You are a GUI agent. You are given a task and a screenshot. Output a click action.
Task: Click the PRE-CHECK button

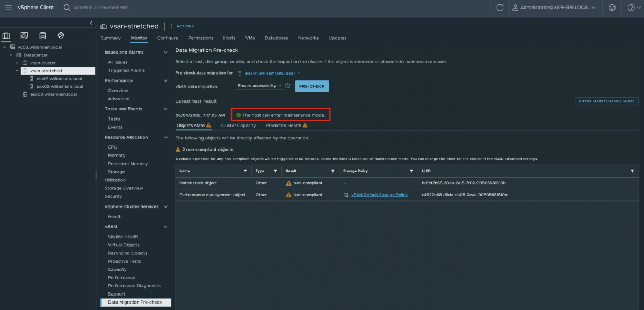point(312,86)
